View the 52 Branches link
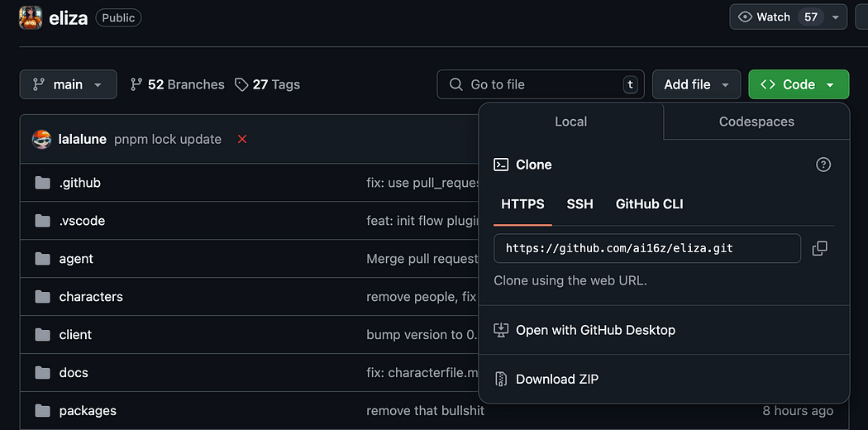The height and width of the screenshot is (430, 868). [177, 84]
